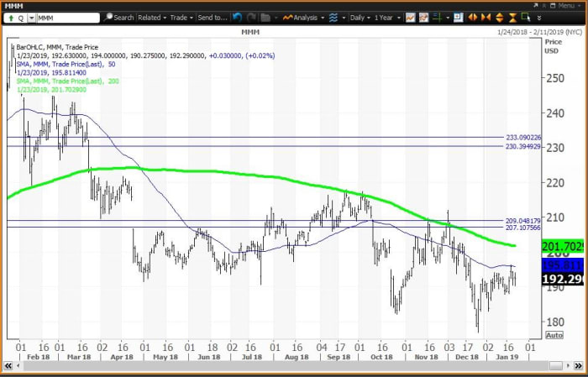Click the blue undo arrow icon
Image resolution: width=588 pixels, height=377 pixels.
pos(238,17)
